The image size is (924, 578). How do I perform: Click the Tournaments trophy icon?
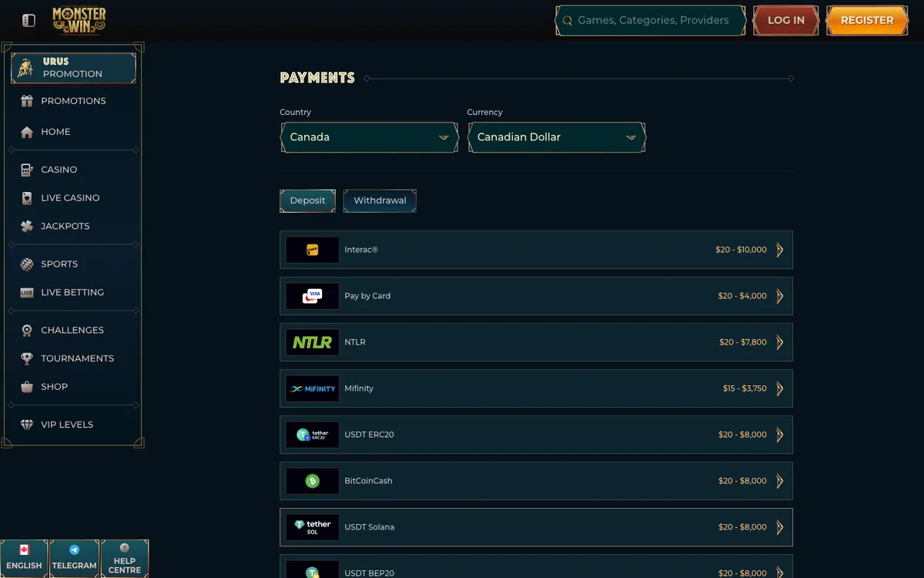(27, 358)
